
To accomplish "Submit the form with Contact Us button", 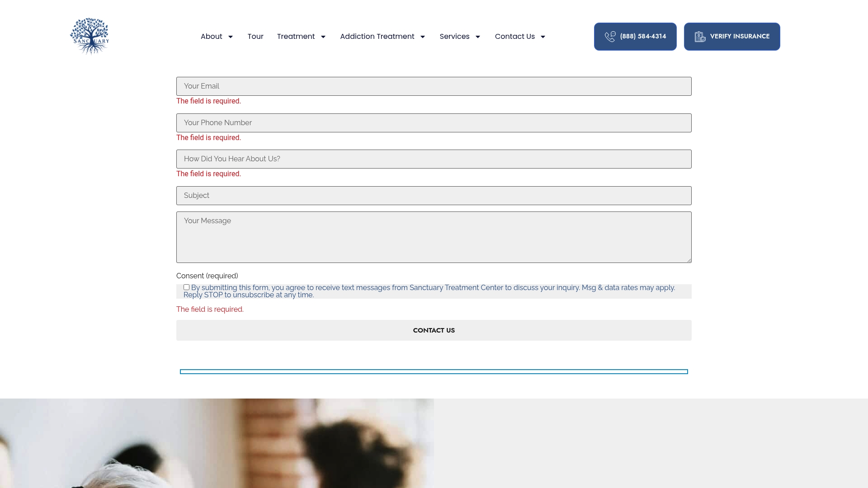I will 434,330.
